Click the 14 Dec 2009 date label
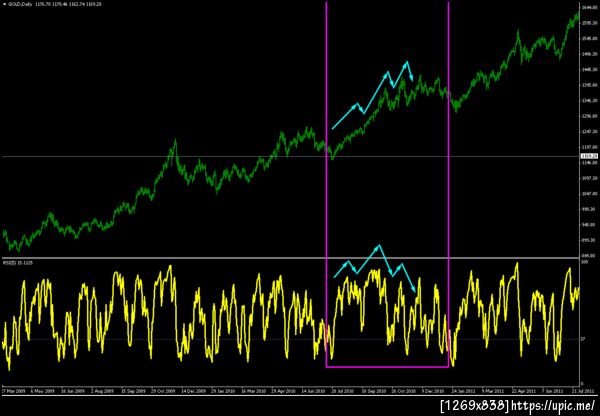This screenshot has width=600, height=416. pyautogui.click(x=194, y=392)
